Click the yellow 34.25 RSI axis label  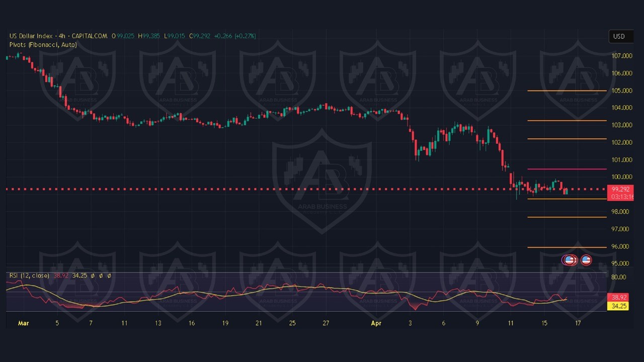coord(619,305)
